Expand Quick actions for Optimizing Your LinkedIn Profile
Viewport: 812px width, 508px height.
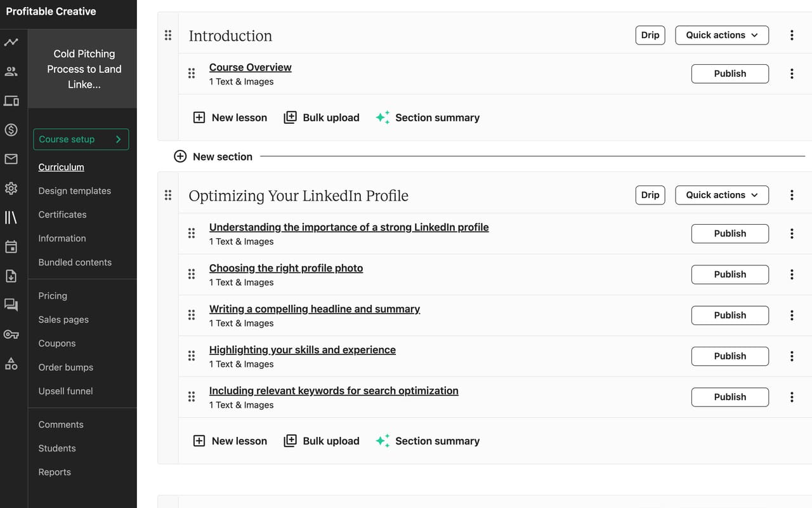721,195
